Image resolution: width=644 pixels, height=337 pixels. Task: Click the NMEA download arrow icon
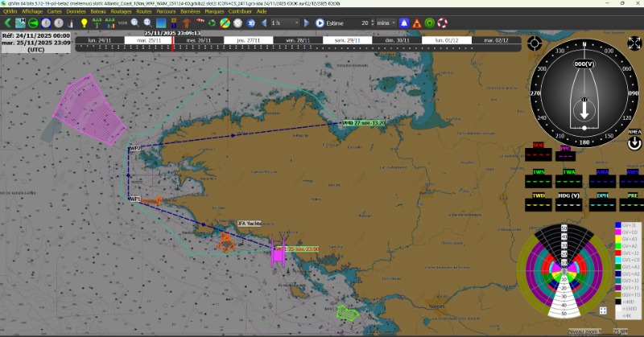[x=634, y=142]
